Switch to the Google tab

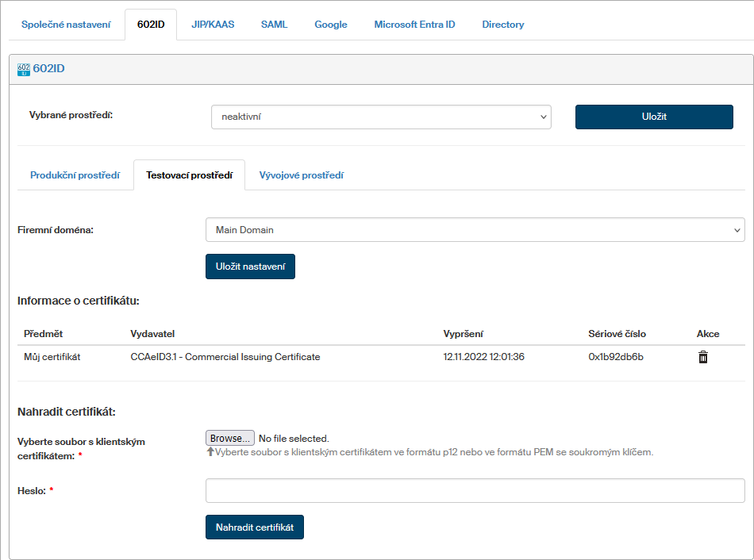(330, 25)
